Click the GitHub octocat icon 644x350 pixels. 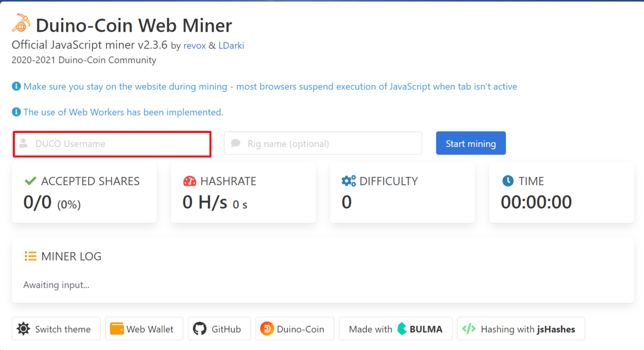pos(200,329)
